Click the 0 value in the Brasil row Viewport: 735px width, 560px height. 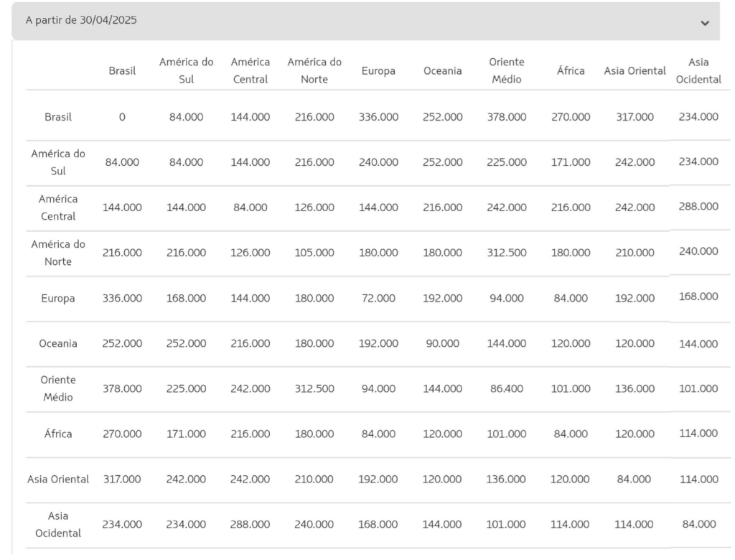122,116
